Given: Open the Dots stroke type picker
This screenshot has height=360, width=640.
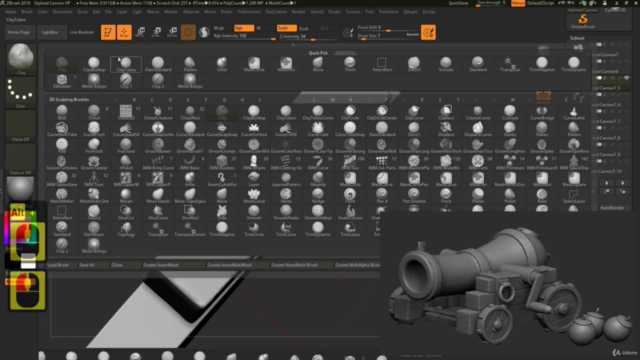Looking at the screenshot, I should click(21, 93).
